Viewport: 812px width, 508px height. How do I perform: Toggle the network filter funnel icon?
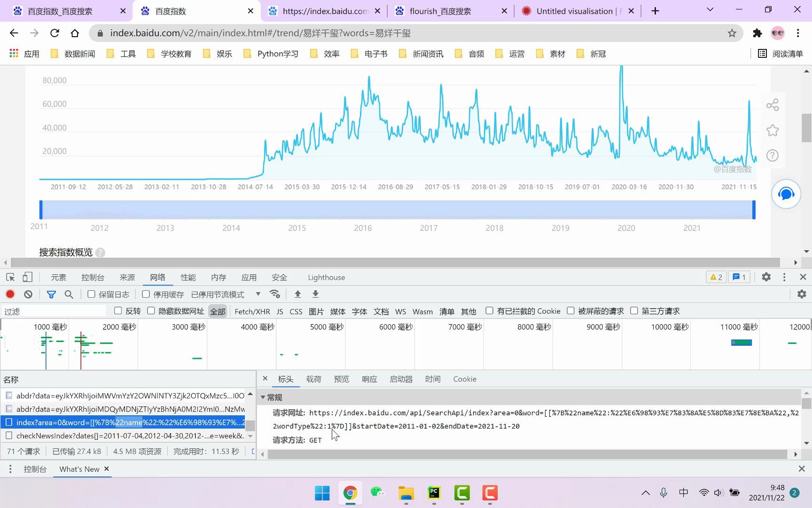click(51, 294)
